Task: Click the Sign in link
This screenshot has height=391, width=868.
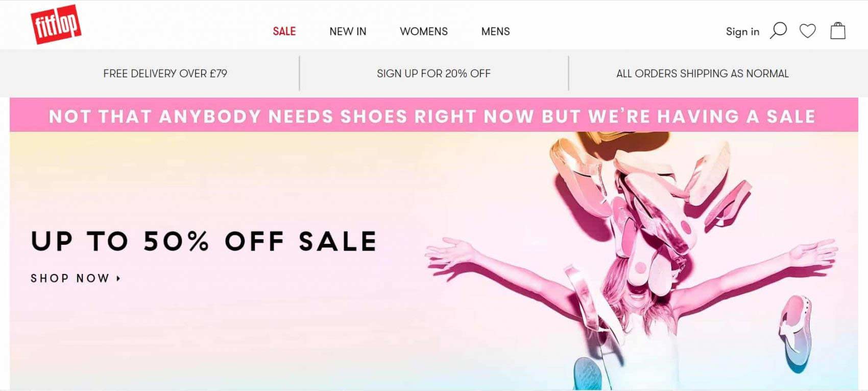Action: [x=742, y=32]
